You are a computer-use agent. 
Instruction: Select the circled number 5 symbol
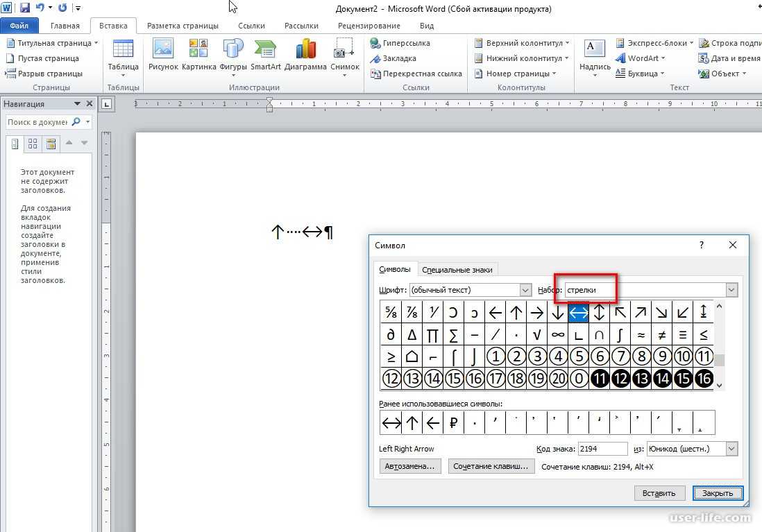point(579,357)
